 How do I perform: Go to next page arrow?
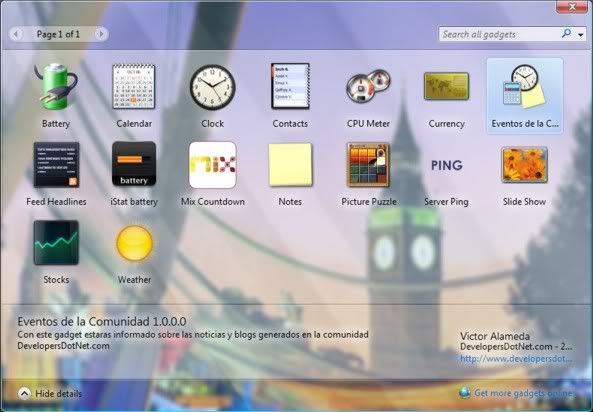click(101, 34)
